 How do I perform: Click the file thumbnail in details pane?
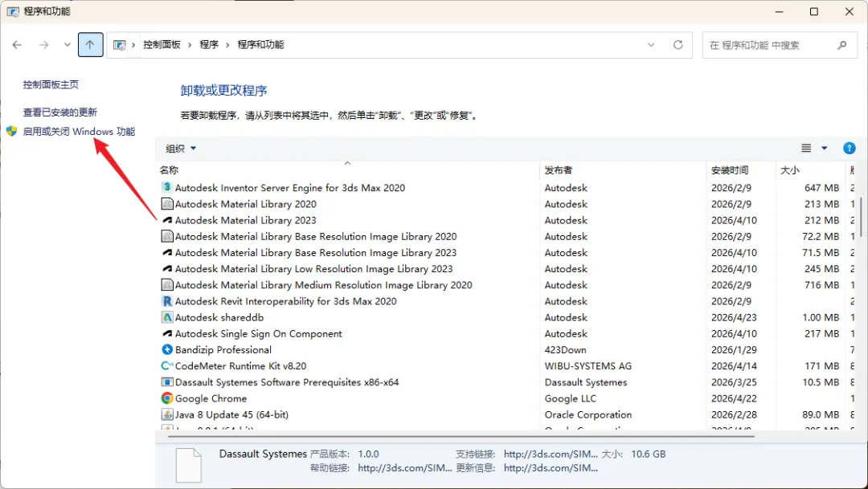188,465
